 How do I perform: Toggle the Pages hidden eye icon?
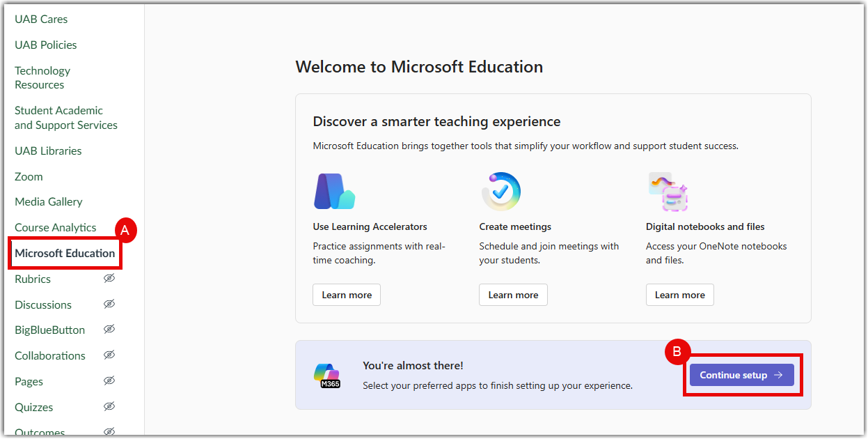pos(109,381)
